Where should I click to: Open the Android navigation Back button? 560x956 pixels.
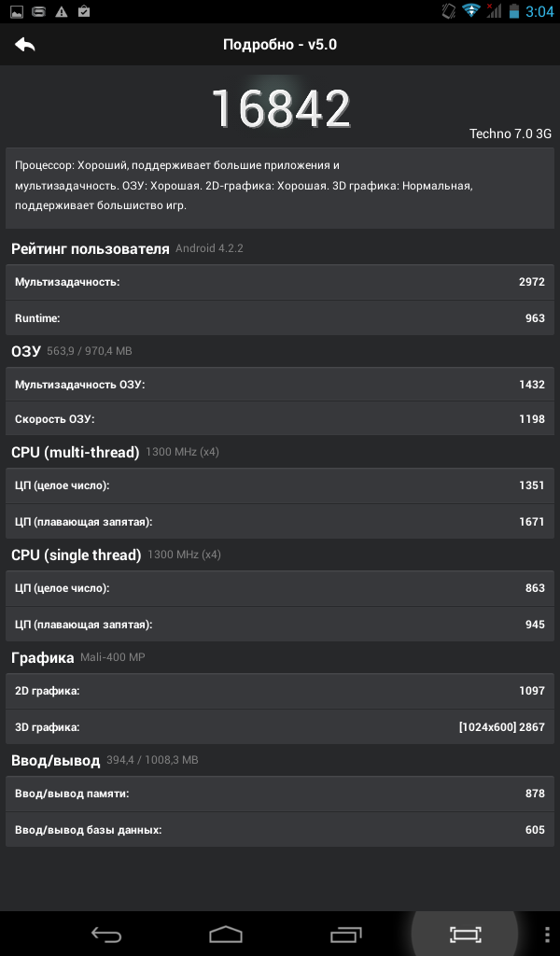click(x=106, y=934)
